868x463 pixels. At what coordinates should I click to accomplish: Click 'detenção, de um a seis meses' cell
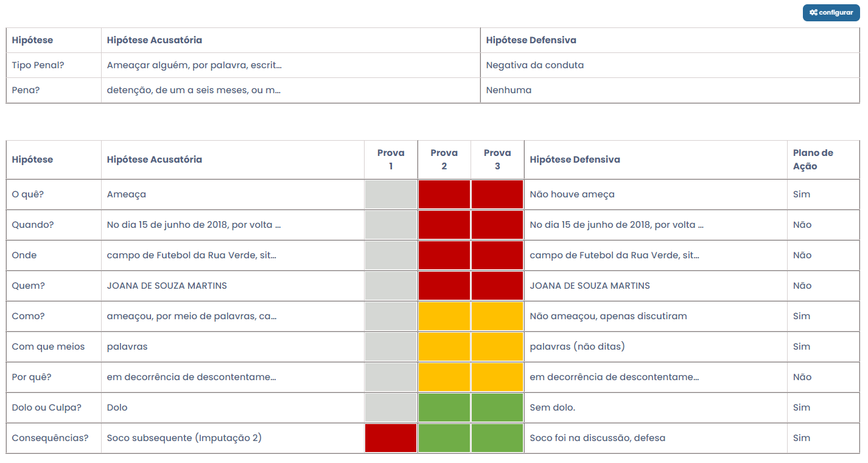pyautogui.click(x=194, y=90)
